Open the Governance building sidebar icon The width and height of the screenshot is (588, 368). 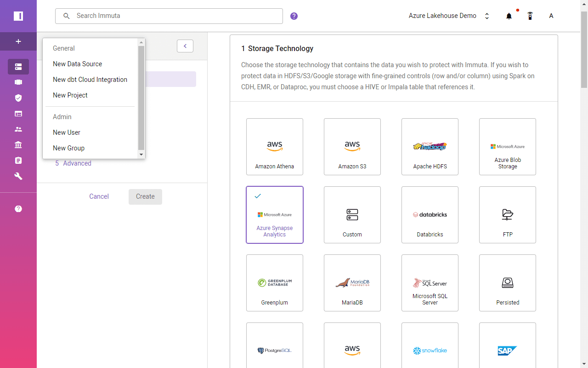[18, 145]
